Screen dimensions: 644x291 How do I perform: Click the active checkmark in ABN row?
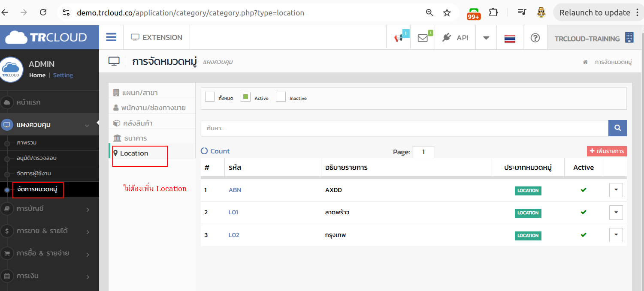[x=584, y=190]
